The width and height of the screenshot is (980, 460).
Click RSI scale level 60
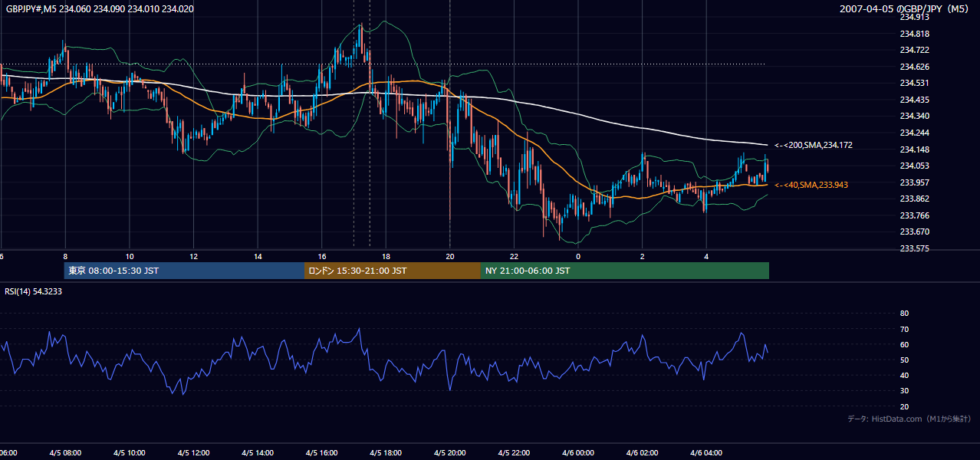click(904, 344)
